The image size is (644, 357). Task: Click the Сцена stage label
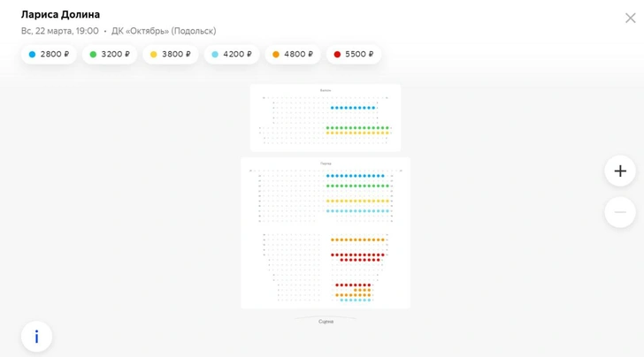coord(326,322)
